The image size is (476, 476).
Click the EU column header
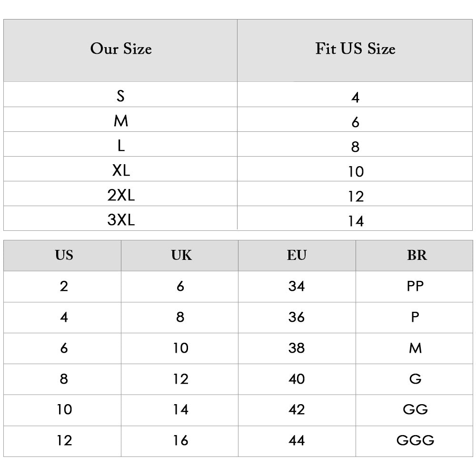pos(297,256)
